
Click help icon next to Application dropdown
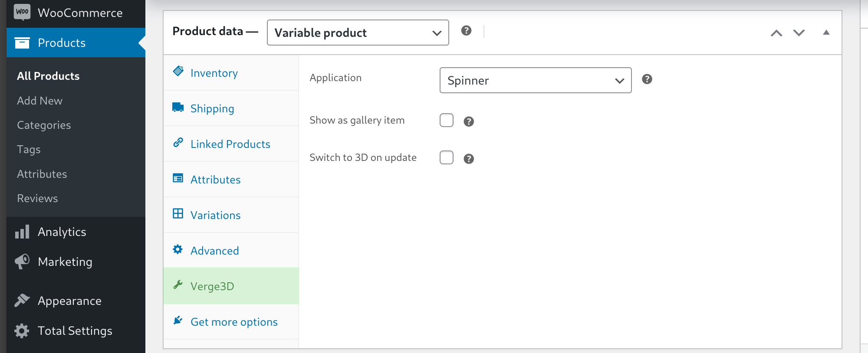pos(647,79)
